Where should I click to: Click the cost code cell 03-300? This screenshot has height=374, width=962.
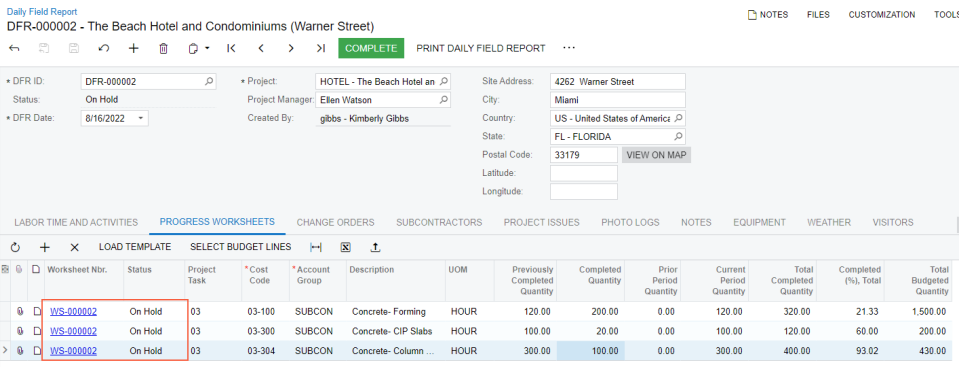(261, 331)
